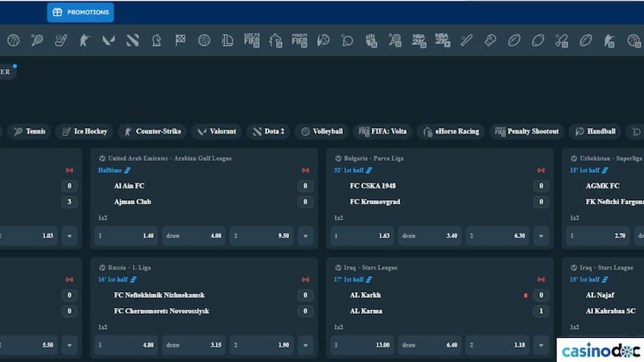Select the basketball icon in sports bar

coord(13,40)
